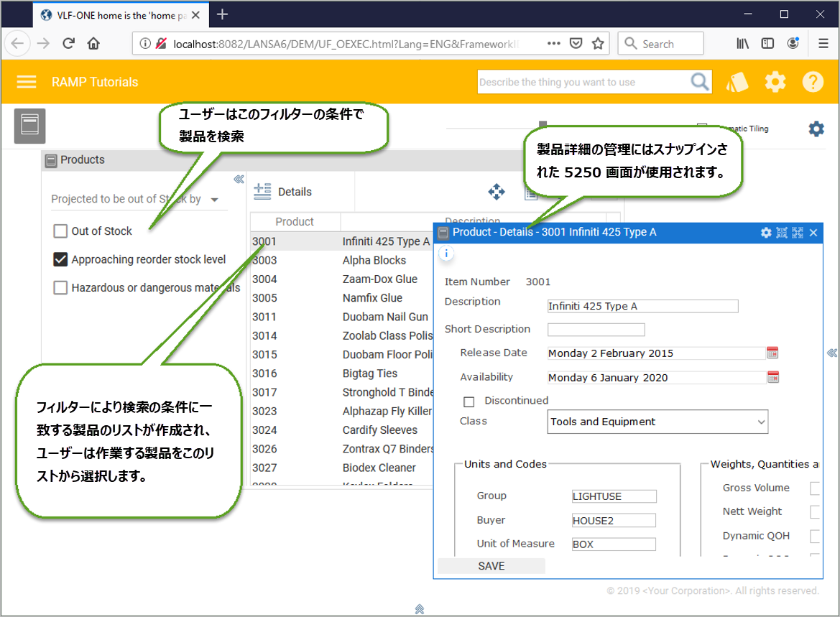Click the blue info icon in the details window
Viewport: 840px width, 617px height.
[446, 254]
